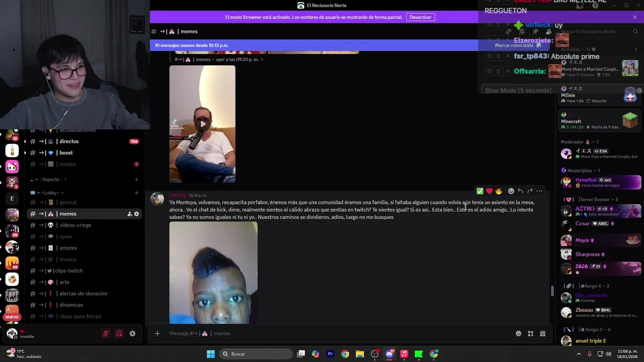Open OBS Studio from the taskbar
The width and height of the screenshot is (644, 362).
coord(375,354)
